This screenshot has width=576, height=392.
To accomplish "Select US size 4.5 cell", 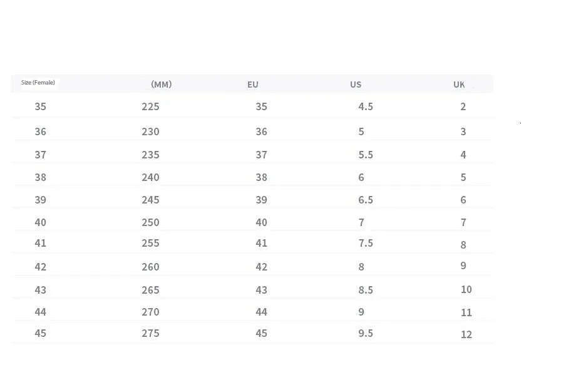I will (366, 107).
